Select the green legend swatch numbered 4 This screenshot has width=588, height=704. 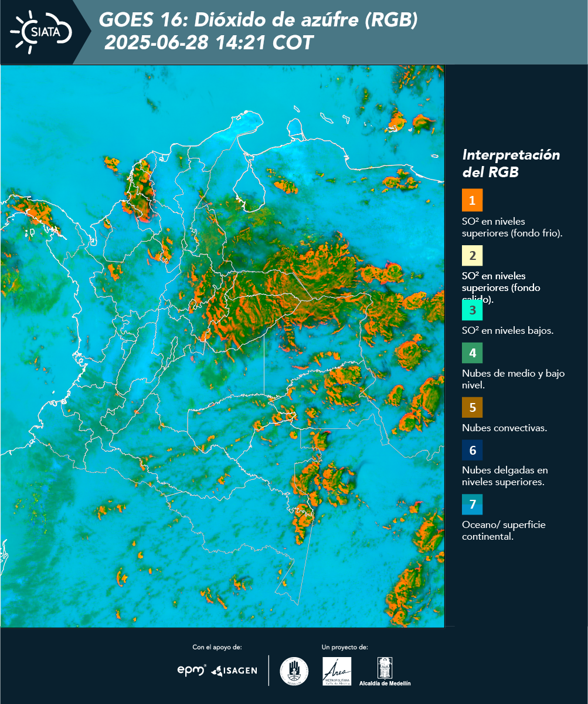[x=472, y=353]
